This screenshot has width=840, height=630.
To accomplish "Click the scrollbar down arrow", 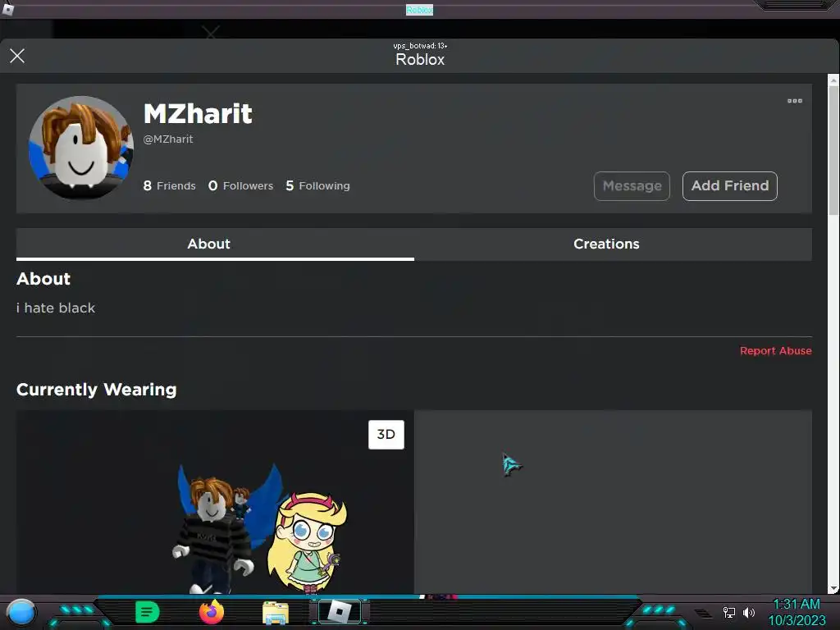I will click(833, 589).
